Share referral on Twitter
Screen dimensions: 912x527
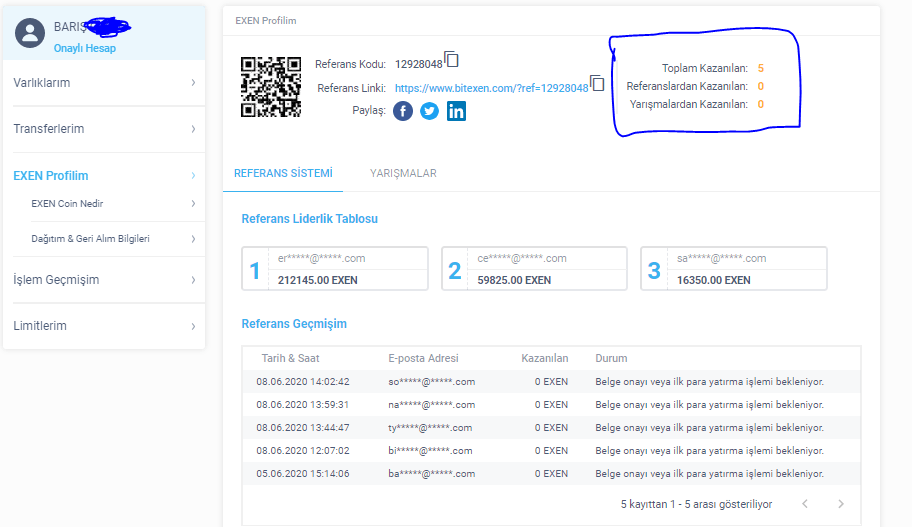(x=429, y=111)
